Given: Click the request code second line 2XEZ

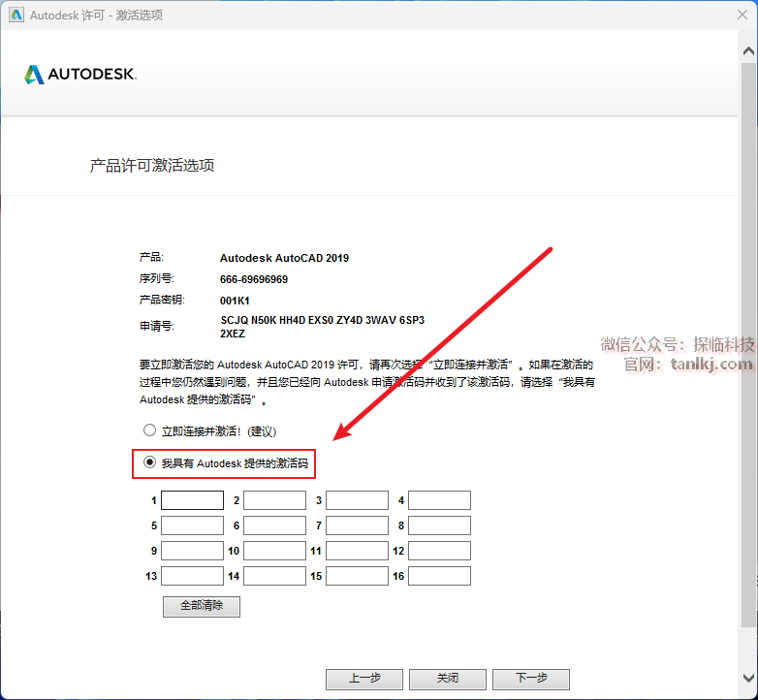Looking at the screenshot, I should pos(233,334).
